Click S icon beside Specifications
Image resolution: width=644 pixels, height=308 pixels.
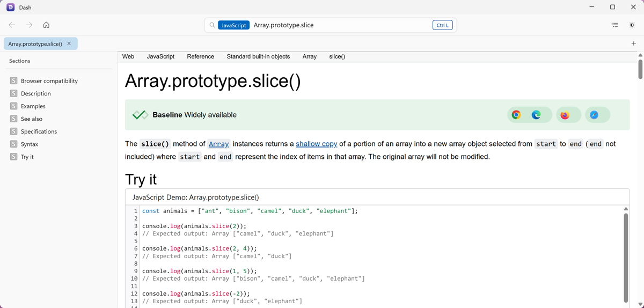14,131
